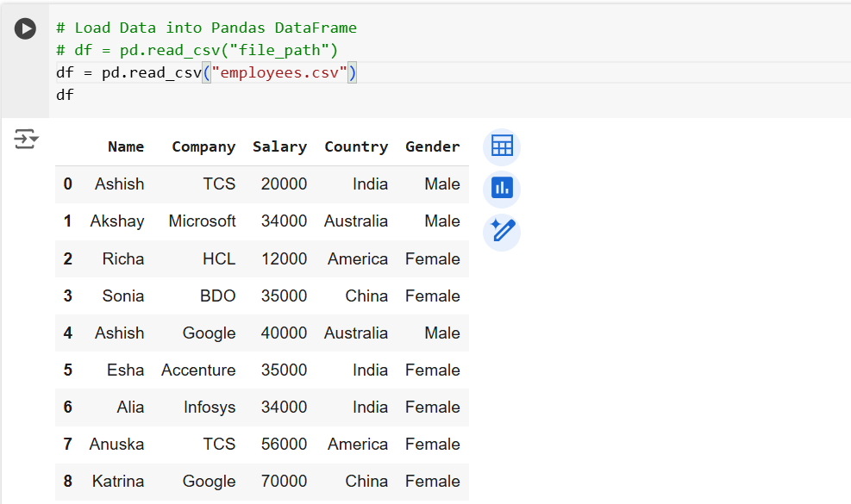Select row index 4 of the table
This screenshot has width=851, height=504.
[67, 333]
